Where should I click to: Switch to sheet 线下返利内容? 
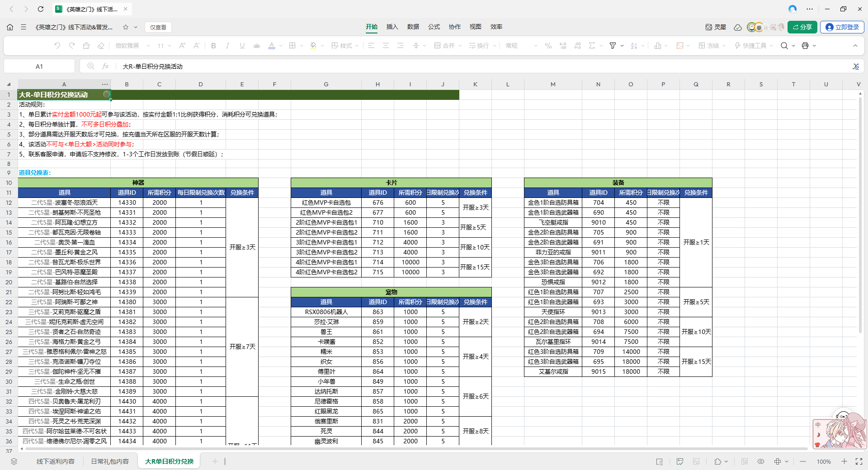point(56,461)
